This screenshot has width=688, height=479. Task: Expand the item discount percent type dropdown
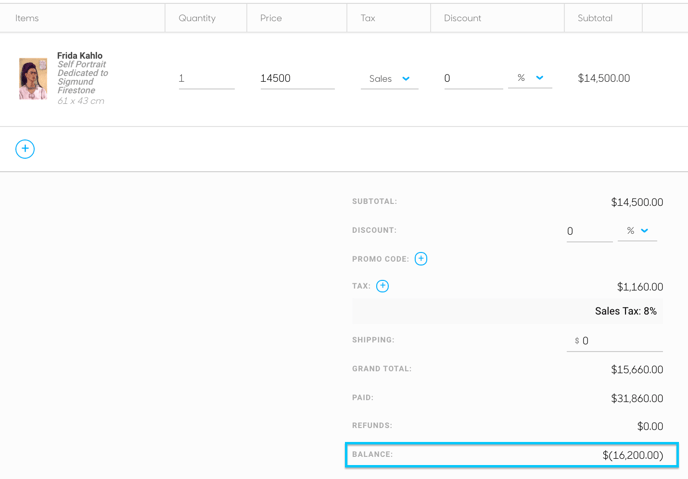pos(530,78)
